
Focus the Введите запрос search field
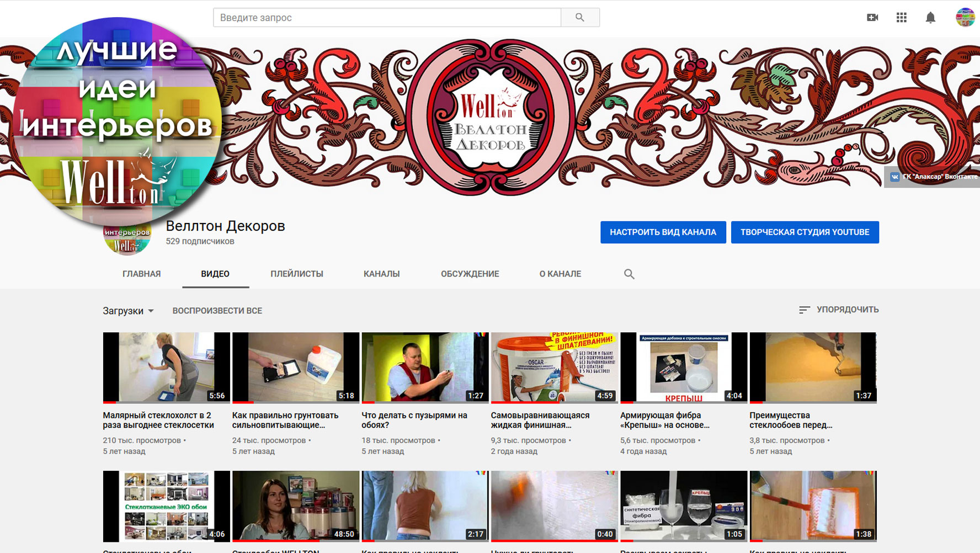pos(387,18)
